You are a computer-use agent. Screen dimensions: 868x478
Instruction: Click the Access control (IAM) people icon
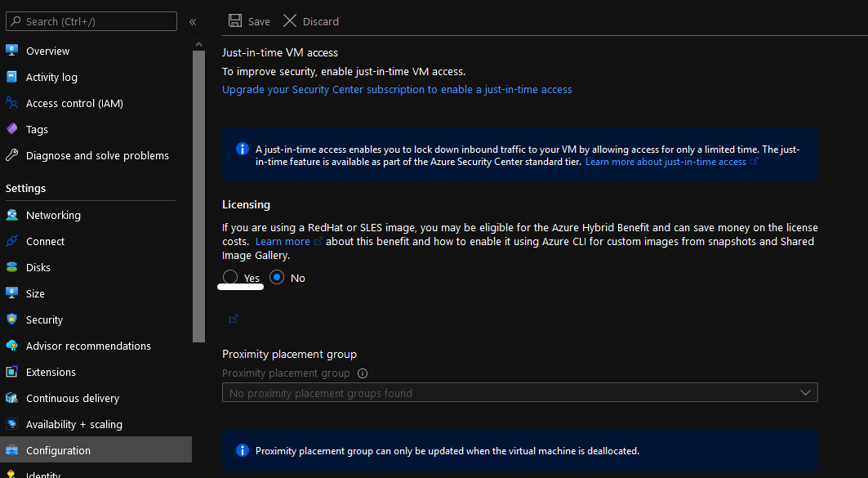pos(11,102)
